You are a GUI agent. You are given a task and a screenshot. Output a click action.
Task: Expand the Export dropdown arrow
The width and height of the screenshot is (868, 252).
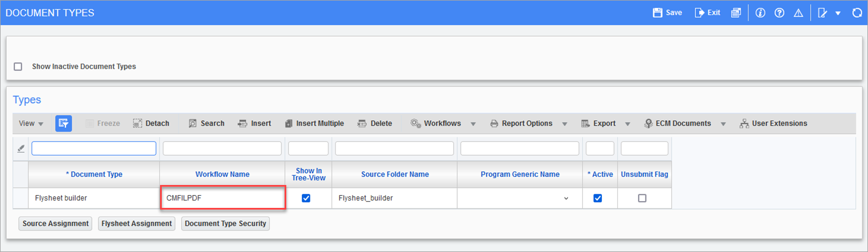(x=628, y=124)
